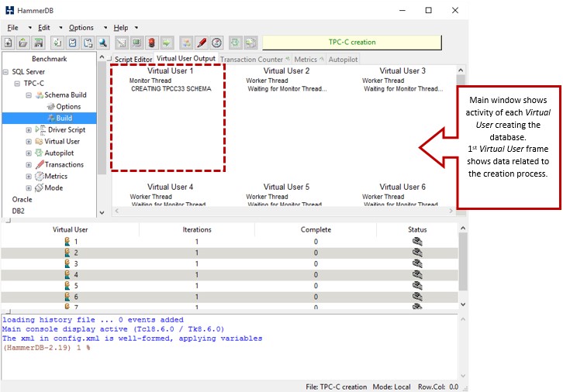Expand the Driver Script tree node
Image resolution: width=563 pixels, height=392 pixels.
[x=29, y=130]
